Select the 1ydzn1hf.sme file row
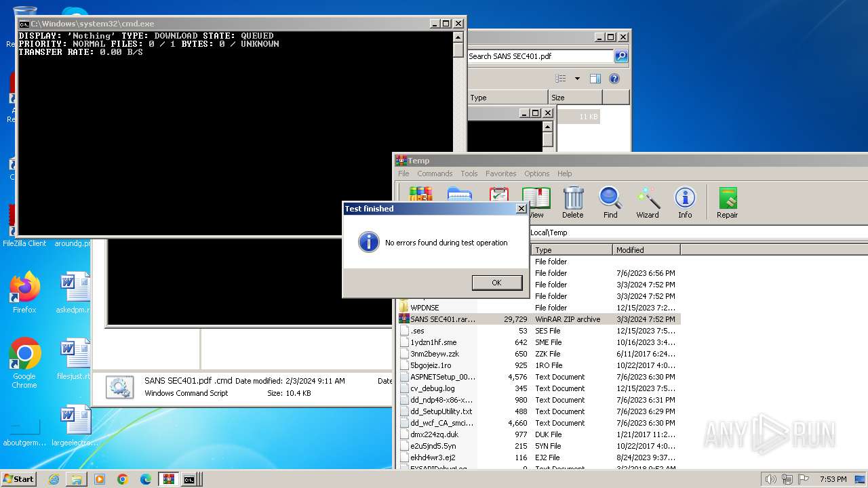Viewport: 868px width, 488px height. tap(538, 342)
